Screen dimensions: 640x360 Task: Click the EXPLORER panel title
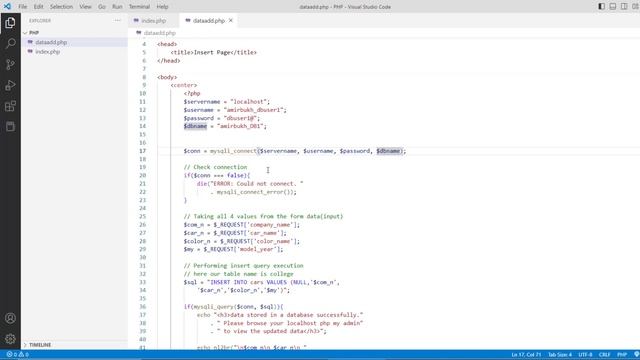pyautogui.click(x=40, y=20)
